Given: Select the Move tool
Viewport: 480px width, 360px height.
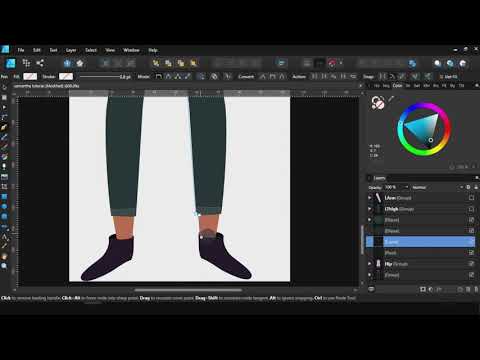Looking at the screenshot, I should click(x=4, y=88).
